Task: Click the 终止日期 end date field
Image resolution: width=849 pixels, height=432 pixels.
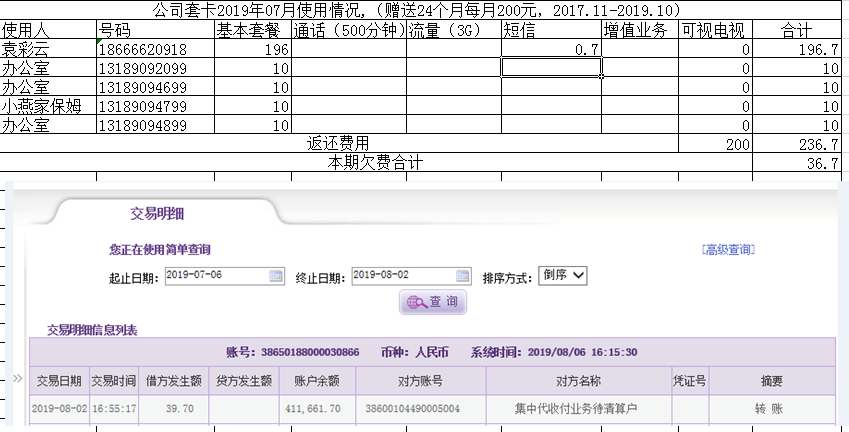Action: [x=402, y=276]
